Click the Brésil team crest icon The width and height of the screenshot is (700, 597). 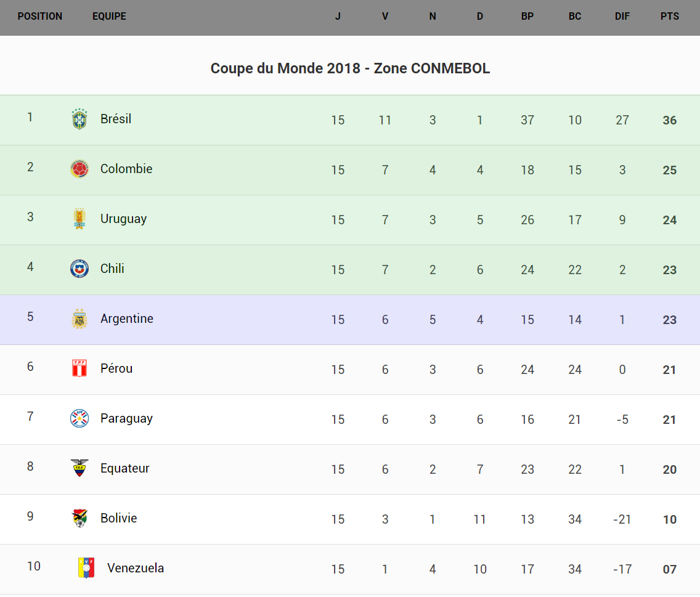click(79, 119)
